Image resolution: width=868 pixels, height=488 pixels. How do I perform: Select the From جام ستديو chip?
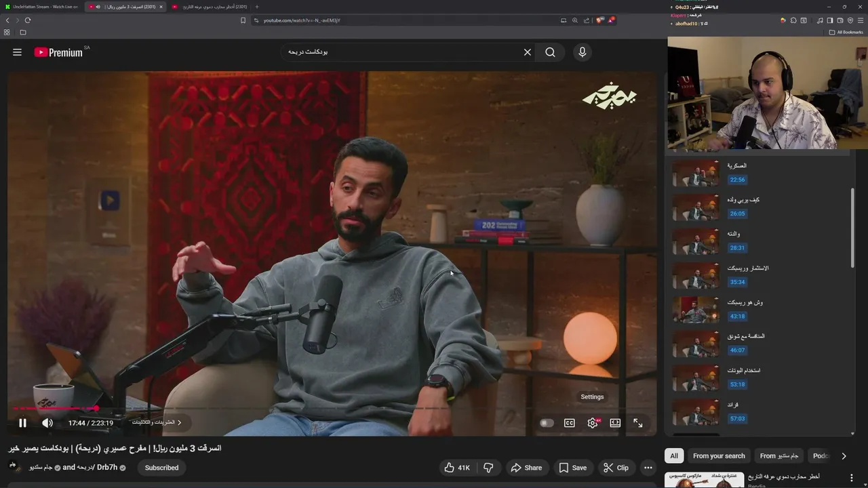(x=778, y=456)
